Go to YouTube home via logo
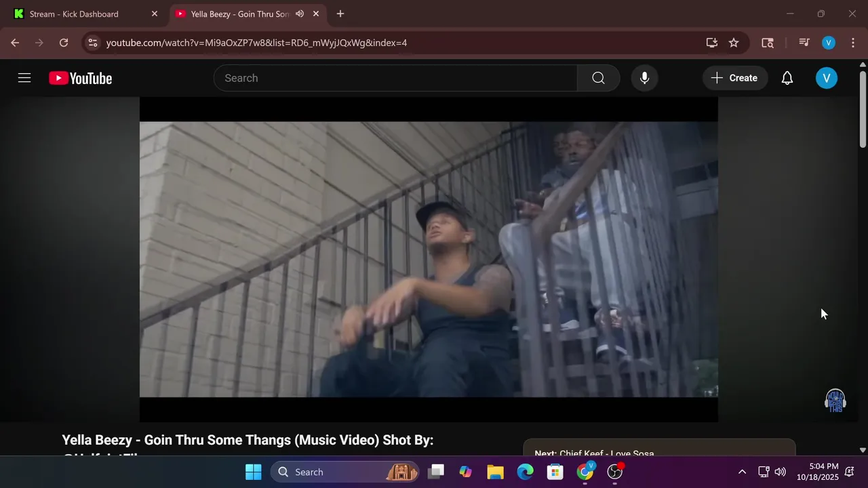868x488 pixels. click(x=80, y=79)
